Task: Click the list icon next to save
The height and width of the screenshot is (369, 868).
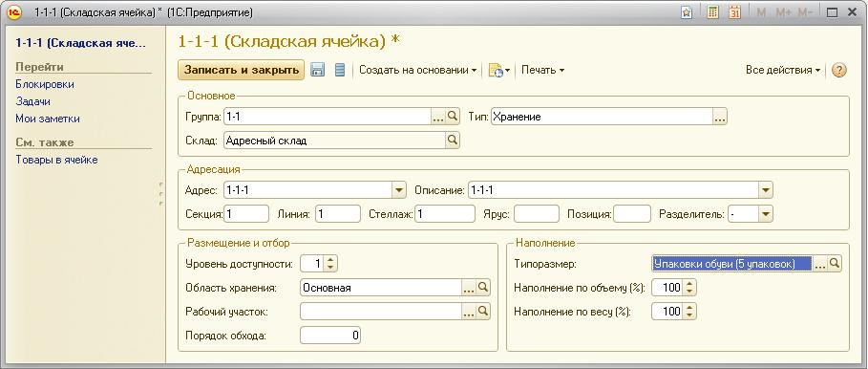Action: pos(340,70)
